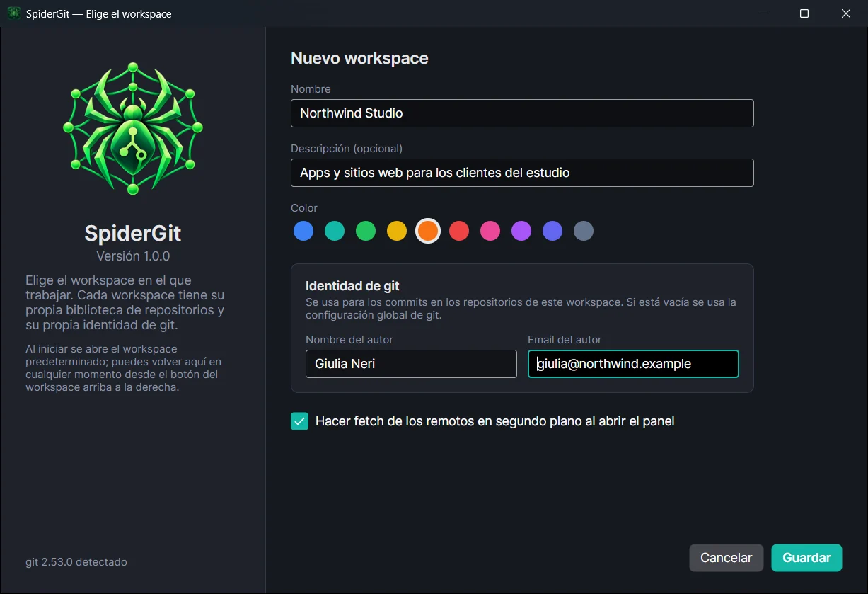Click the 'git 2.53.0 detectado' status text
The image size is (868, 594).
point(76,562)
